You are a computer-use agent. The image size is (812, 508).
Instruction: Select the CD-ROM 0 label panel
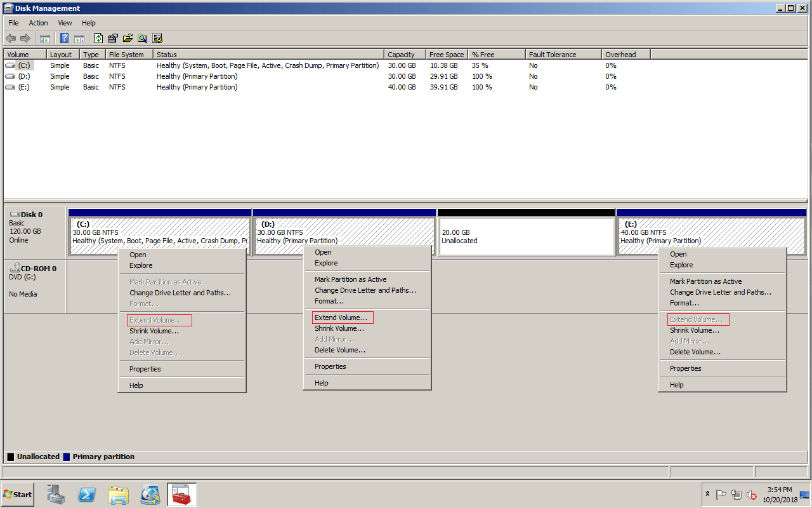[35, 286]
